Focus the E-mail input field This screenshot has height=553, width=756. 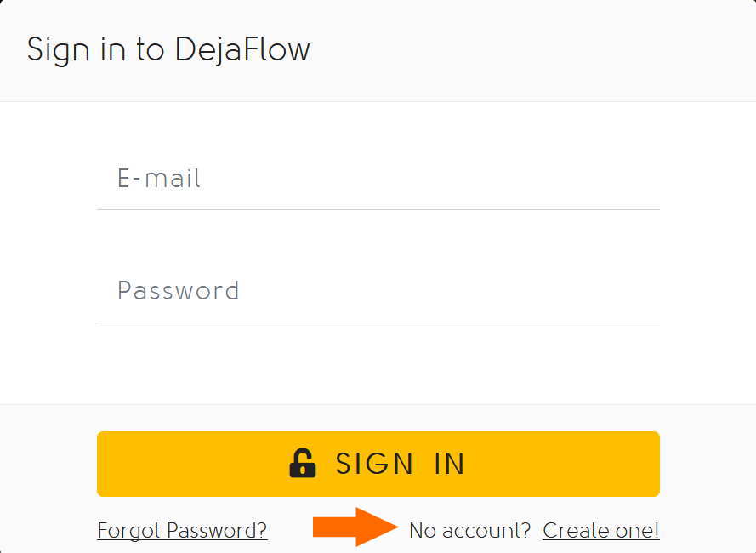click(x=378, y=179)
